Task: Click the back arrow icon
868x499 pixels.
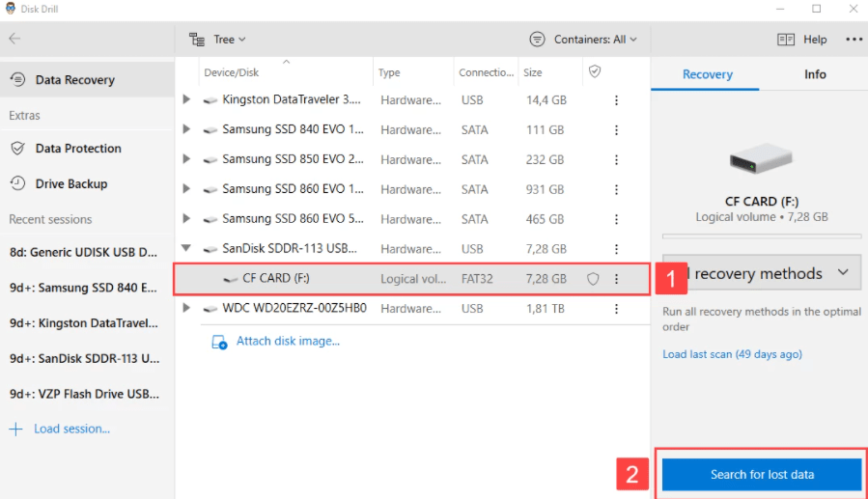Action: coord(14,39)
